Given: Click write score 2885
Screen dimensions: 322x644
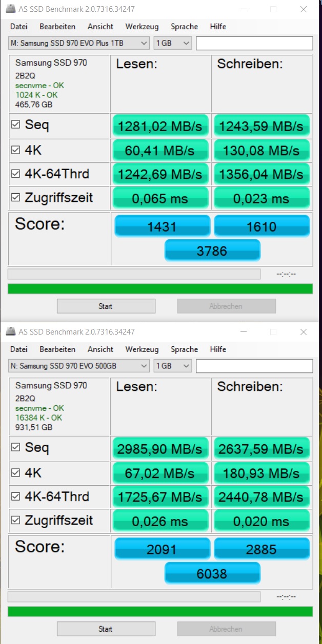Looking at the screenshot, I should (x=261, y=549).
